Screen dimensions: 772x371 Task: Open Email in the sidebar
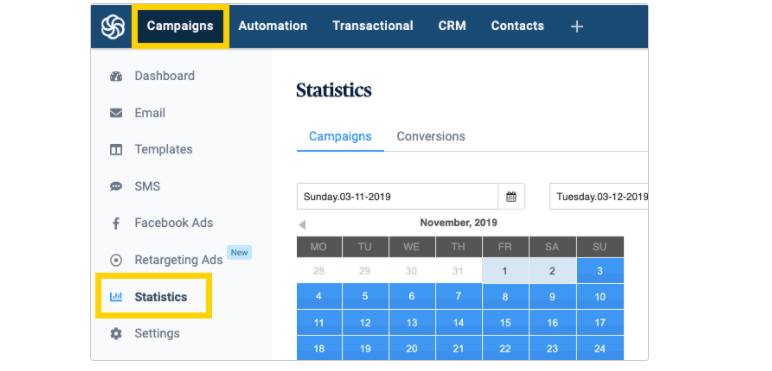150,113
